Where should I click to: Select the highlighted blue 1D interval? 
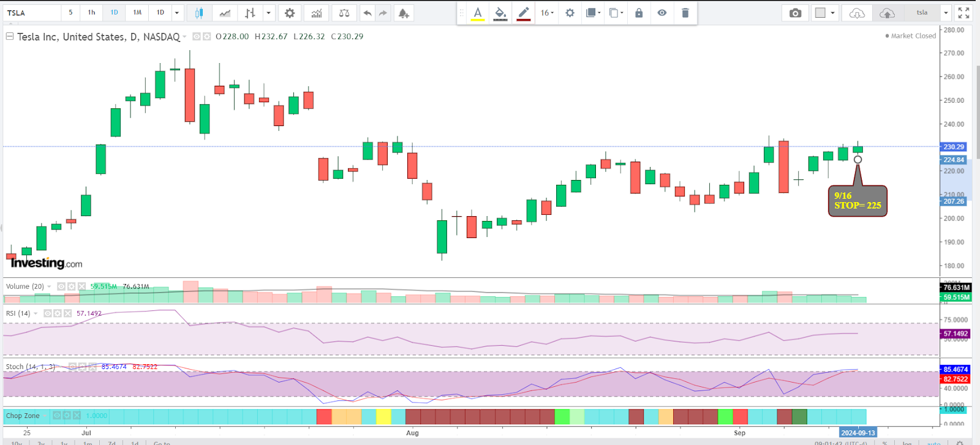coord(114,13)
